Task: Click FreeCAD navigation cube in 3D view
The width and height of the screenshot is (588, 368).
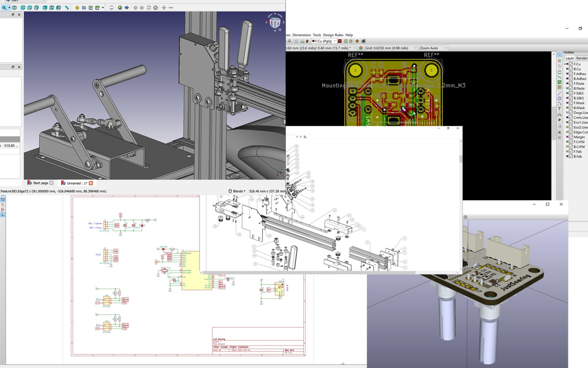Action: click(x=275, y=22)
